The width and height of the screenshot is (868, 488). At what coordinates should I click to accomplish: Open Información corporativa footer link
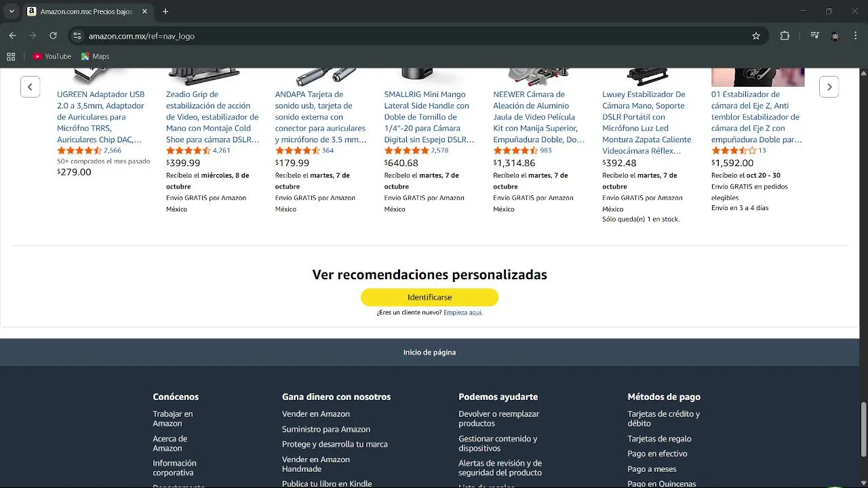(x=174, y=468)
